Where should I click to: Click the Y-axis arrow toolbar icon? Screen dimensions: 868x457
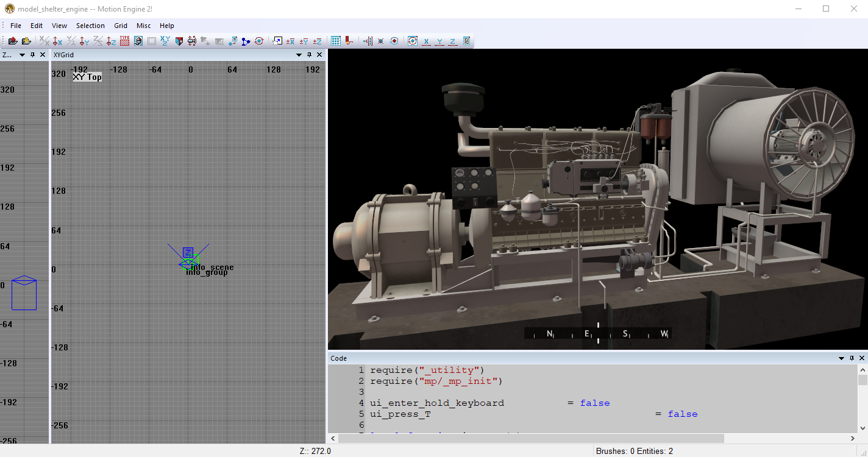click(84, 41)
